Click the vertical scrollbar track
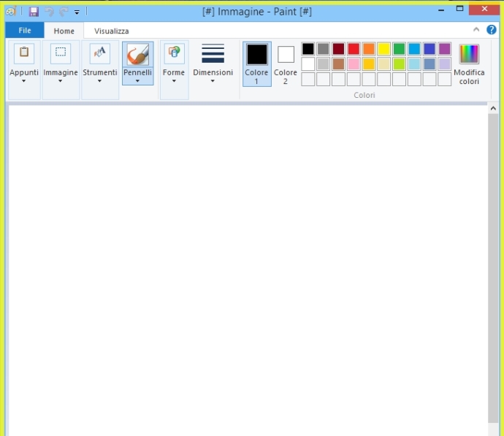The image size is (504, 436). (x=493, y=268)
